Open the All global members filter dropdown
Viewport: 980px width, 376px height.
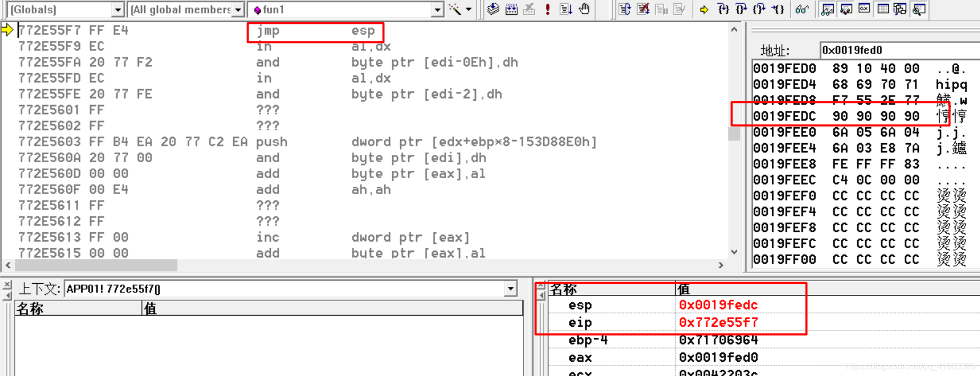[x=238, y=10]
